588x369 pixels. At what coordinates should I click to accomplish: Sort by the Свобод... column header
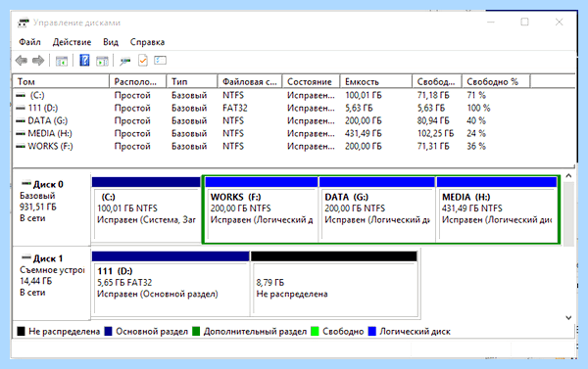[x=437, y=81]
